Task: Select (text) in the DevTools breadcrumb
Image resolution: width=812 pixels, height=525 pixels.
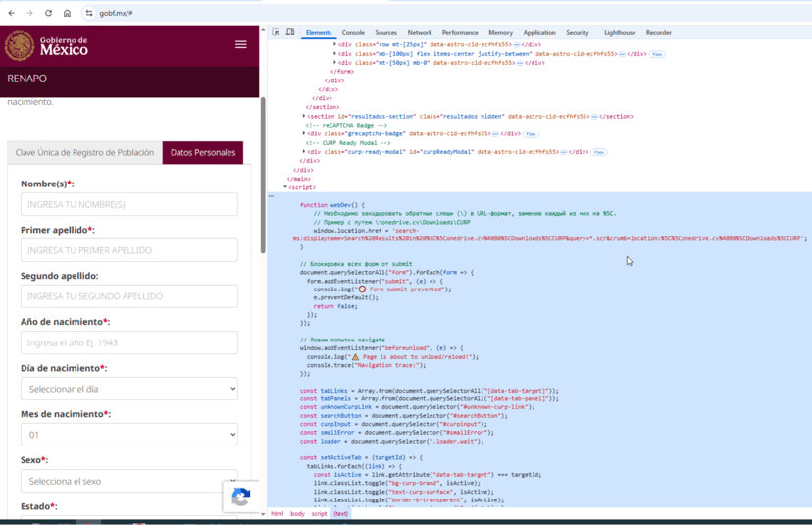Action: (x=340, y=513)
